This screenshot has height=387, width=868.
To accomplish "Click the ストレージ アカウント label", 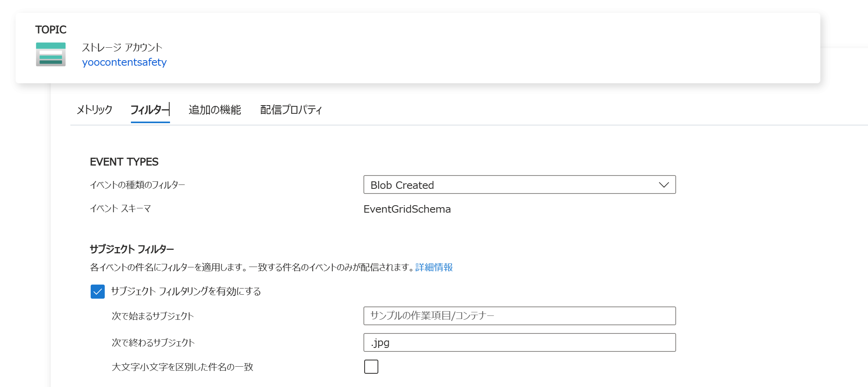I will point(122,47).
